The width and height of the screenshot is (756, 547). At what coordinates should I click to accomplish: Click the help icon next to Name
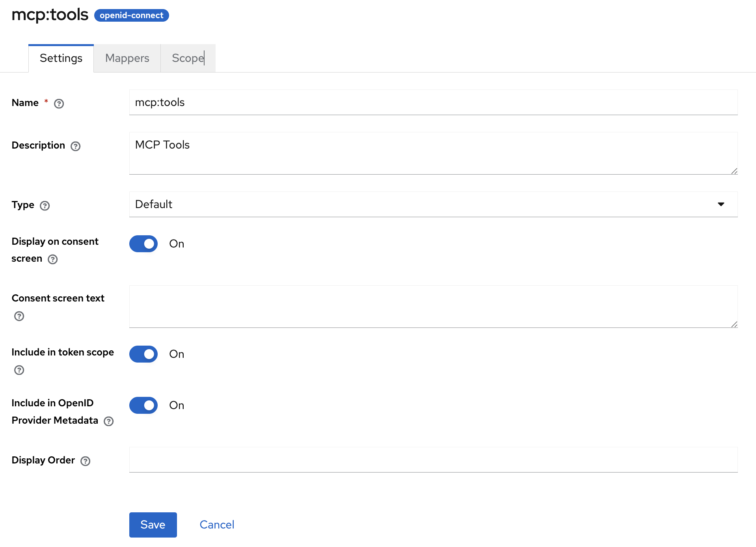coord(59,104)
